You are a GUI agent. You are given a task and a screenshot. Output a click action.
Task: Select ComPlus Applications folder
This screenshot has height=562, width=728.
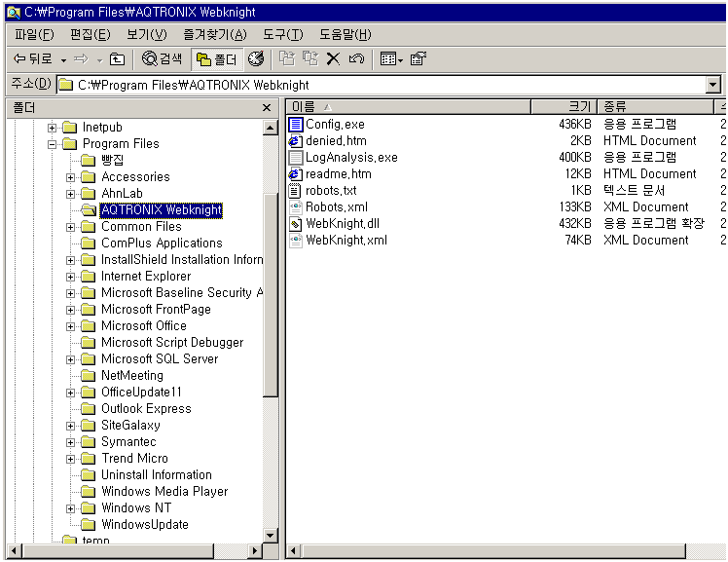coord(162,243)
